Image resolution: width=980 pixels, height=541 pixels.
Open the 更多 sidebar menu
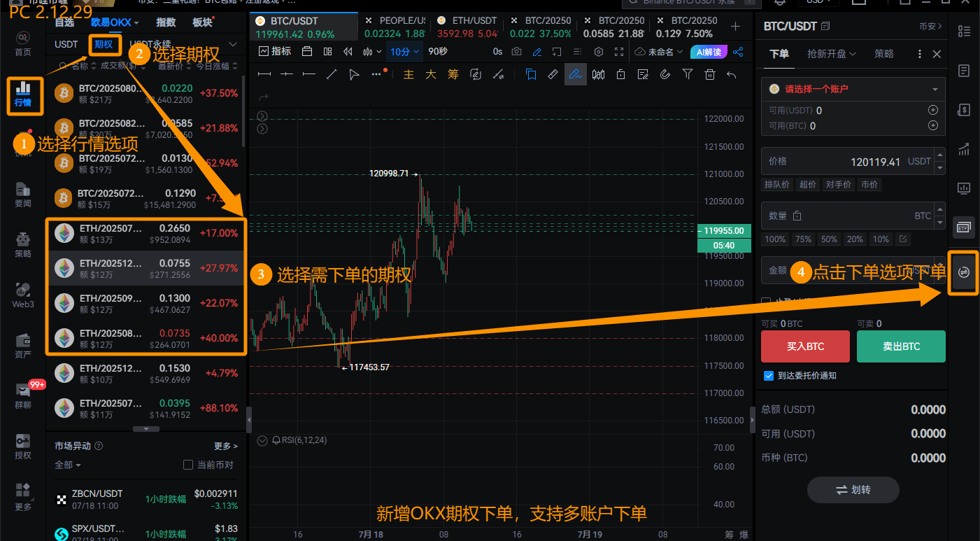coord(23,497)
